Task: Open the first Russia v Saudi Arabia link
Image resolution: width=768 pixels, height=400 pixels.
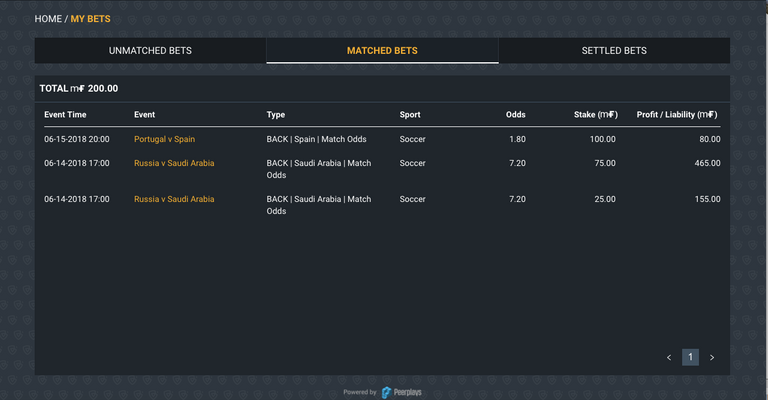Action: (x=174, y=163)
